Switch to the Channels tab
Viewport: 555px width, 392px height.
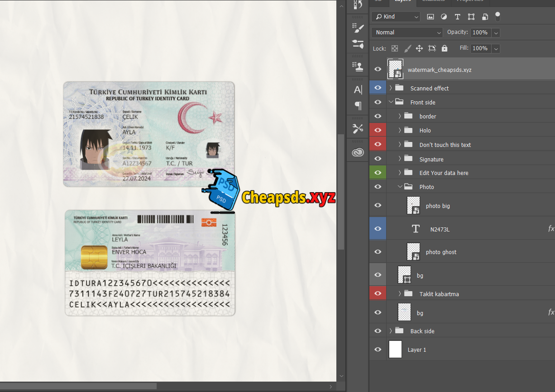coord(433,1)
